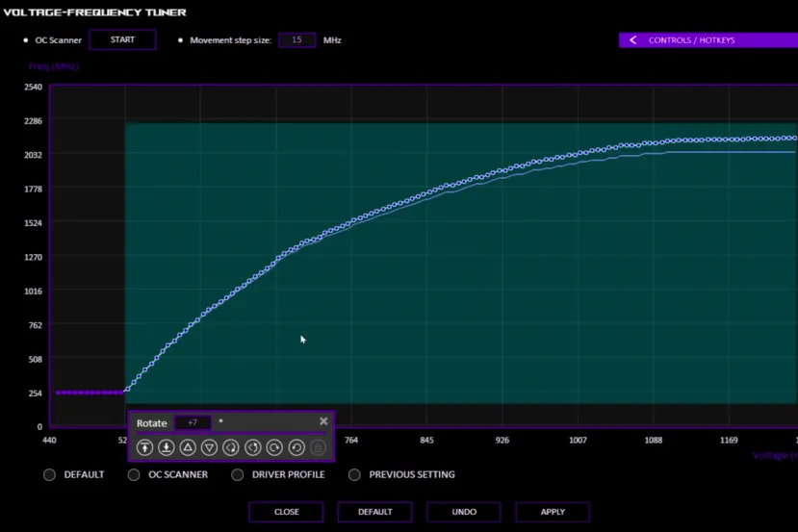This screenshot has width=798, height=532.
Task: Click the UNDO button
Action: [x=464, y=512]
